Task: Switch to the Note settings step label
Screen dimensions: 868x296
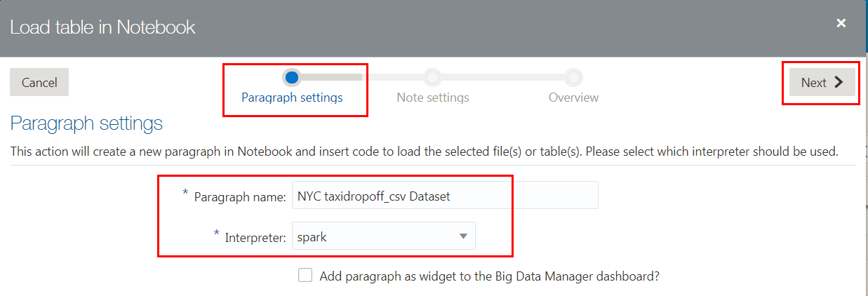Action: (x=433, y=97)
